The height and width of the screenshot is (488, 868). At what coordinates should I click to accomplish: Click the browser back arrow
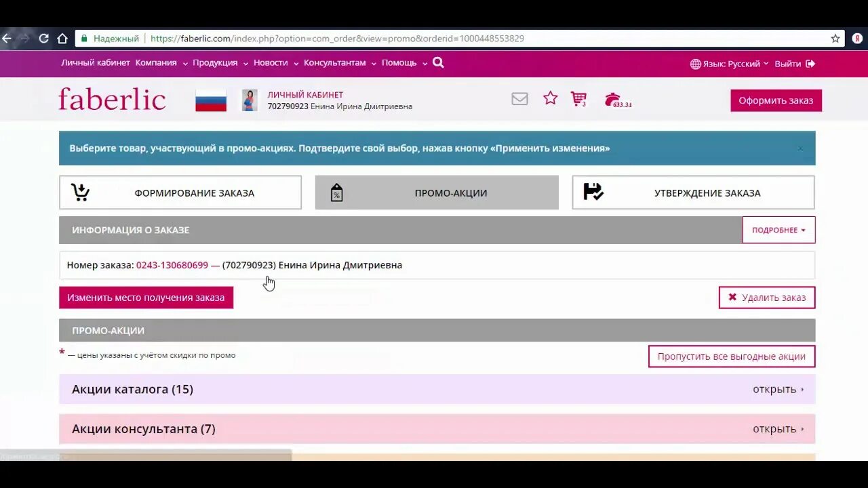(x=7, y=39)
